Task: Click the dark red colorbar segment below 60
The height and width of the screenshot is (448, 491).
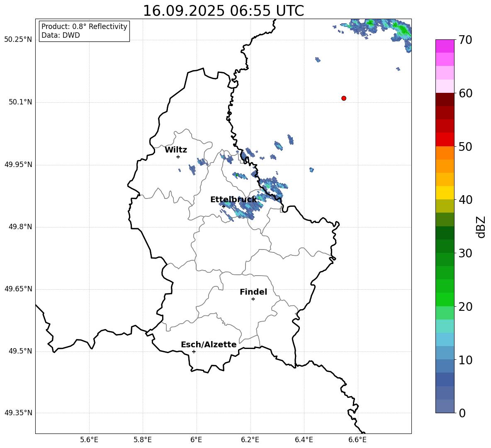Action: 445,99
